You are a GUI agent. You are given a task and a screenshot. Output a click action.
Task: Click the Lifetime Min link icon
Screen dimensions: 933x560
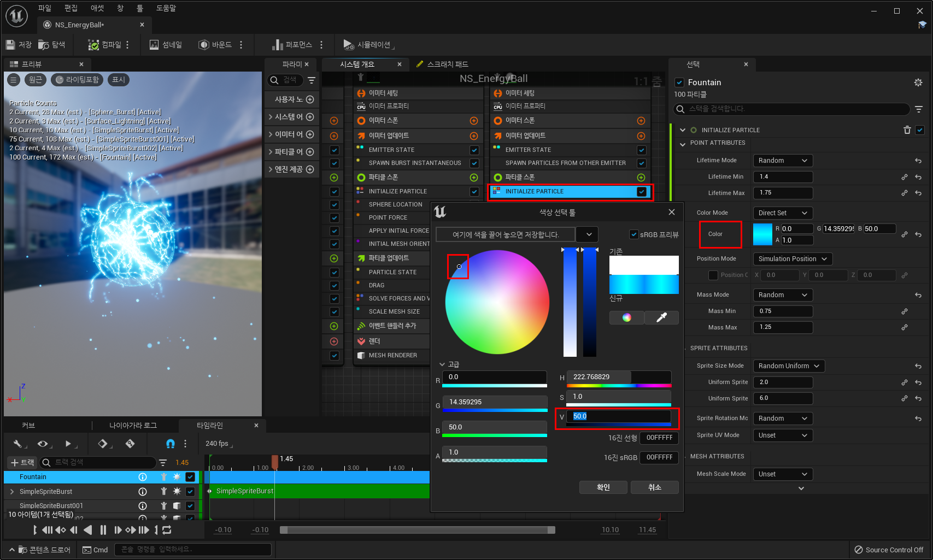point(905,177)
